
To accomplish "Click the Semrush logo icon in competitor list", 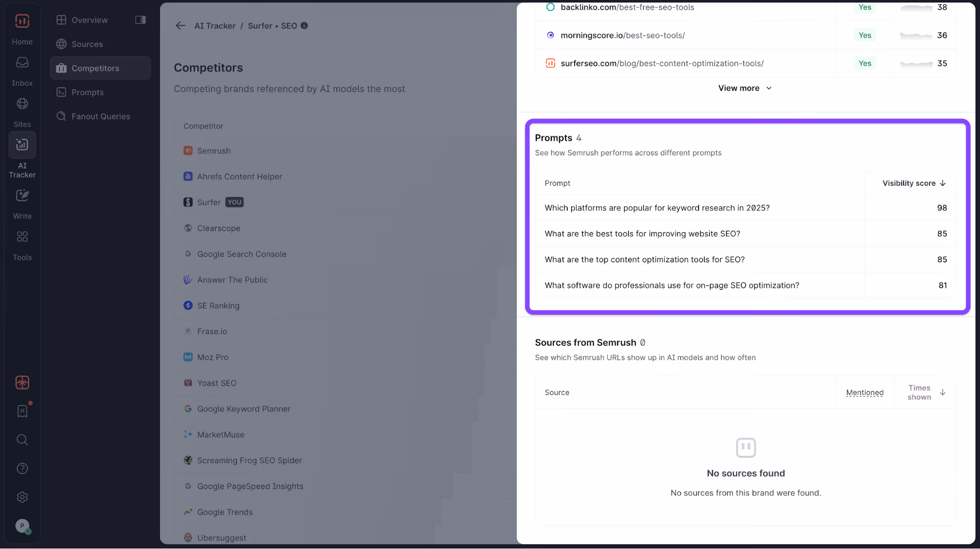I will (x=188, y=151).
